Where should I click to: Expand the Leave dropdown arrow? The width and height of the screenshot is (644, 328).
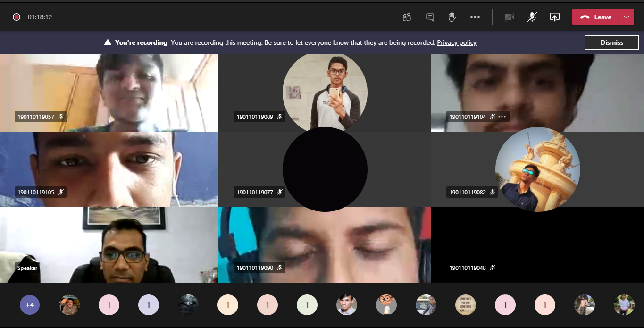pos(626,17)
